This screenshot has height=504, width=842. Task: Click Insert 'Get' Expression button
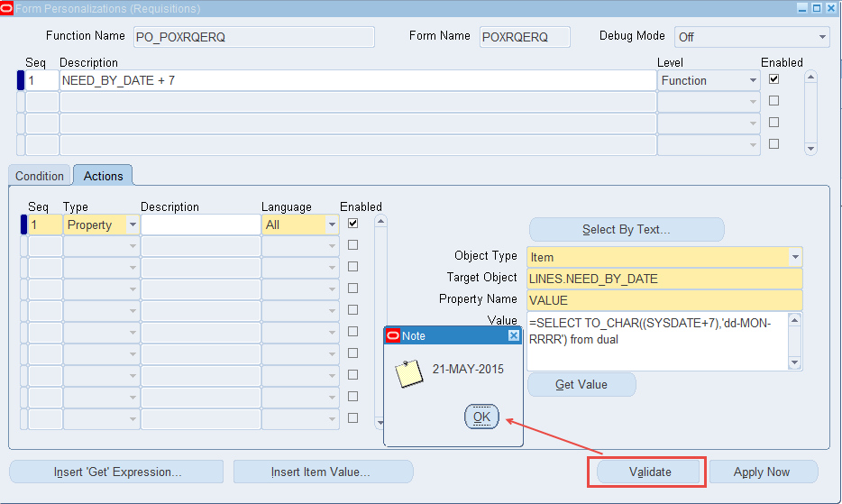[x=117, y=472]
